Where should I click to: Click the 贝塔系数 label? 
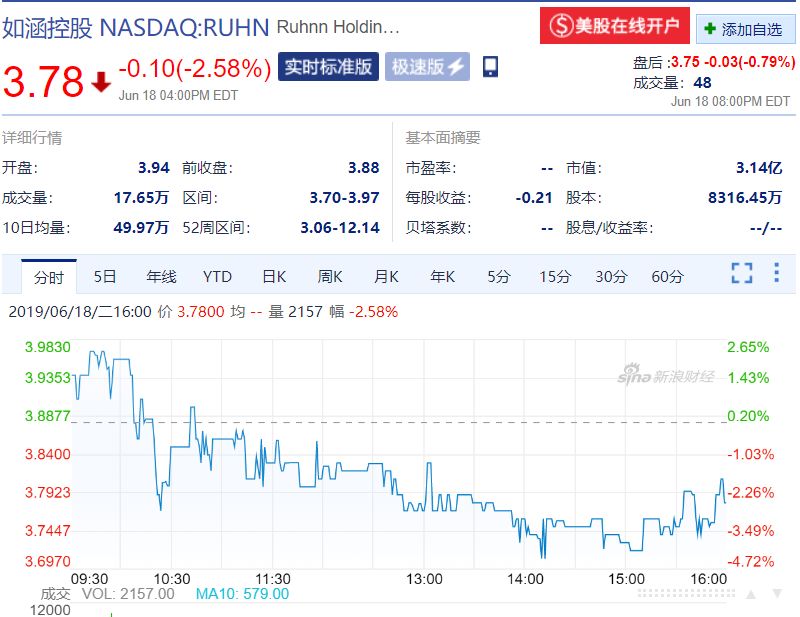pos(438,227)
